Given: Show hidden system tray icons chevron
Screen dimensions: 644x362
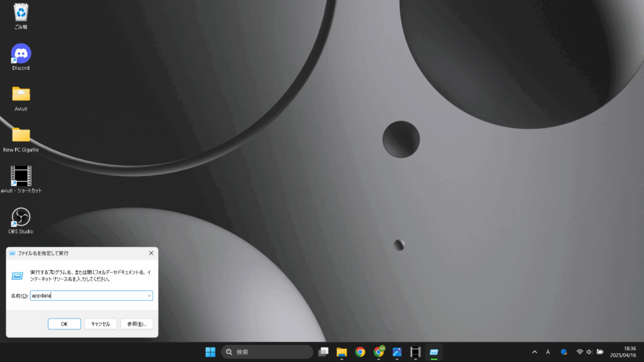Looking at the screenshot, I should 535,352.
